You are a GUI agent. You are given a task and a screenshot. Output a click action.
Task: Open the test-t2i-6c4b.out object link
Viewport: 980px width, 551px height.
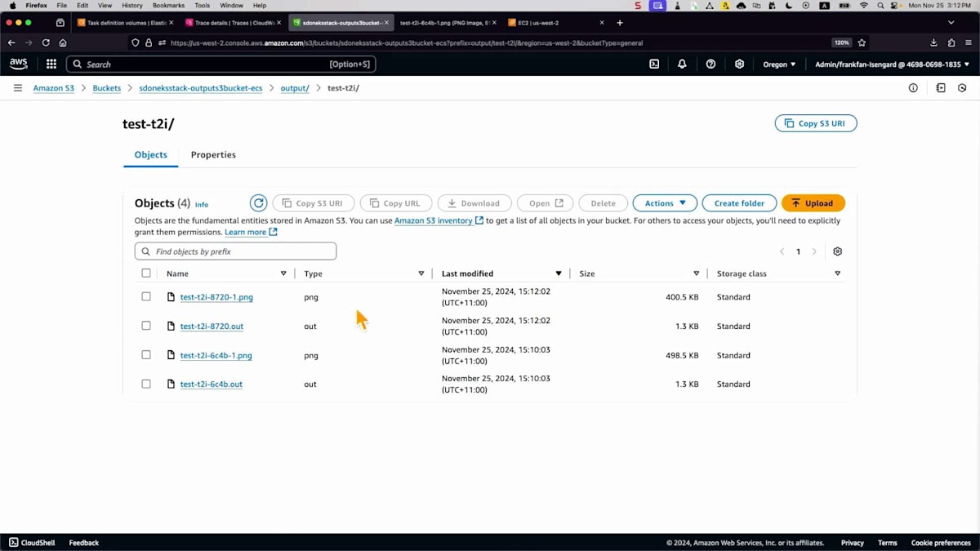pos(212,384)
